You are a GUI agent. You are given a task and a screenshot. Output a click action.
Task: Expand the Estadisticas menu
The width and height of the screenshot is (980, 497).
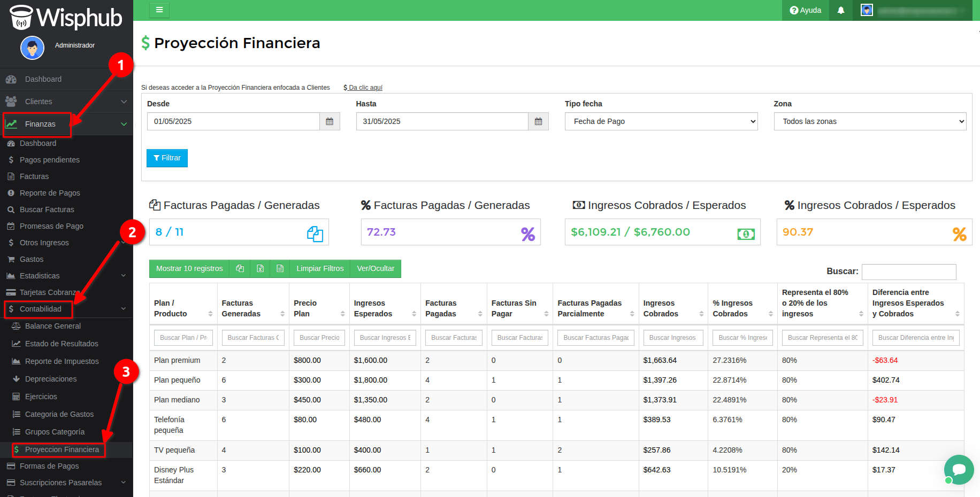[x=66, y=276]
